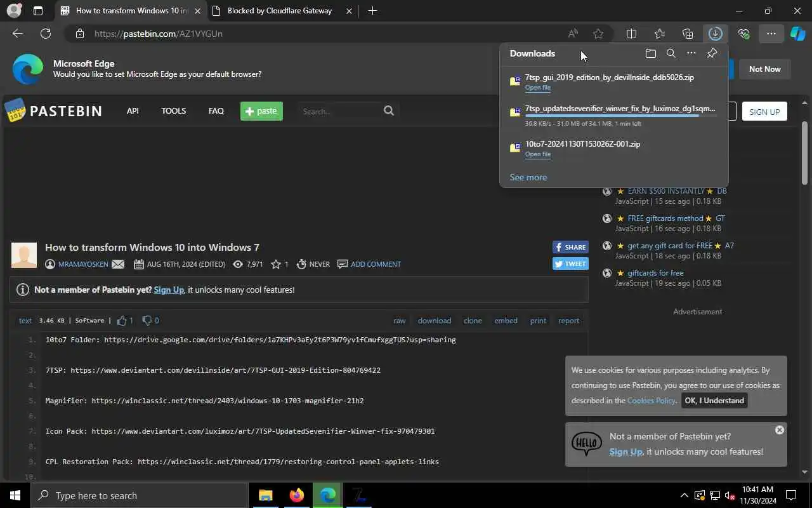Click See more in Downloads panel
Image resolution: width=812 pixels, height=508 pixels.
[528, 177]
